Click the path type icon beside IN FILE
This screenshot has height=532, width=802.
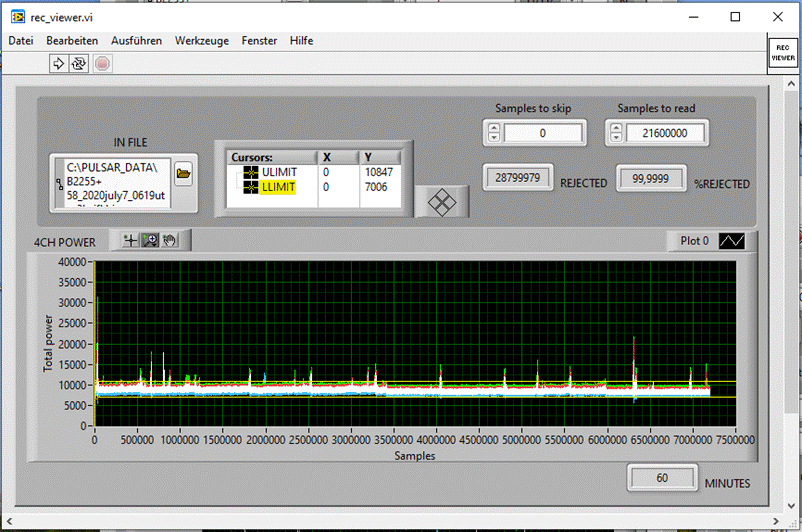[x=59, y=183]
